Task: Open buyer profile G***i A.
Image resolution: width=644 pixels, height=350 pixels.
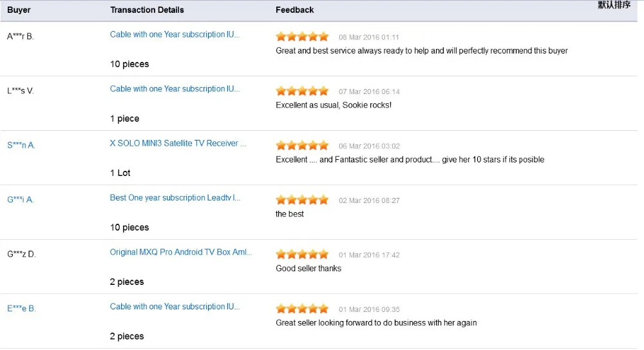Action: pos(21,199)
